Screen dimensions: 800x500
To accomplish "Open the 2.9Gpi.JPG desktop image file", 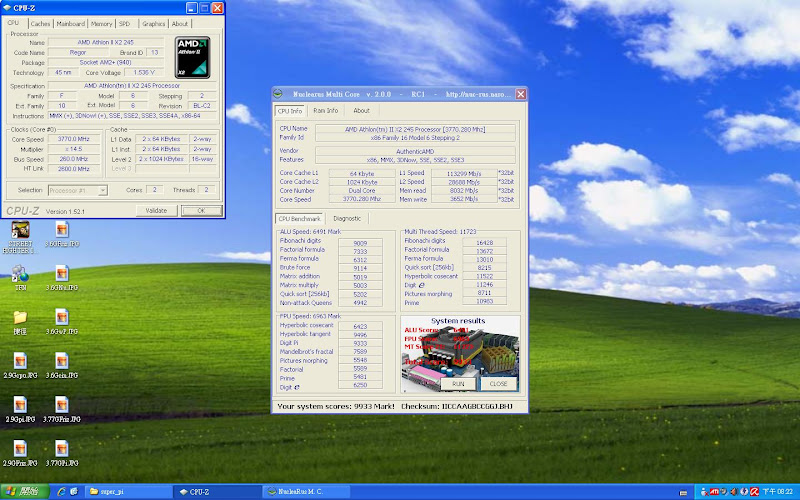I will click(20, 405).
